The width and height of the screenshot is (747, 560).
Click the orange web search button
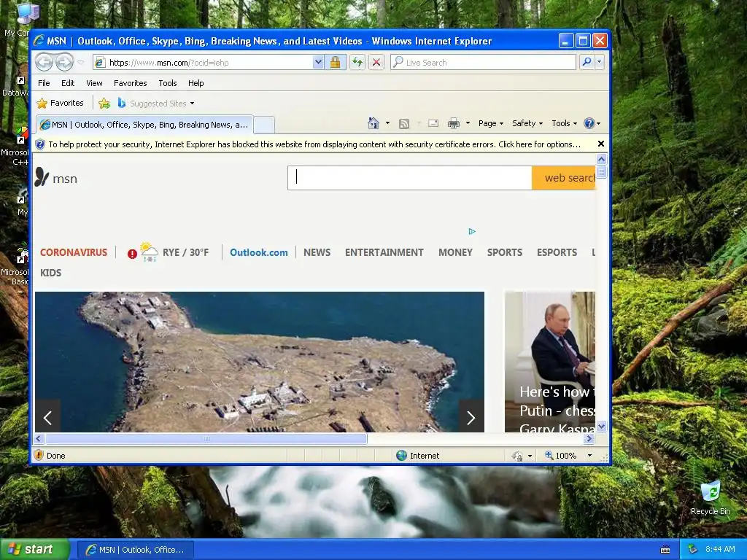(x=564, y=178)
